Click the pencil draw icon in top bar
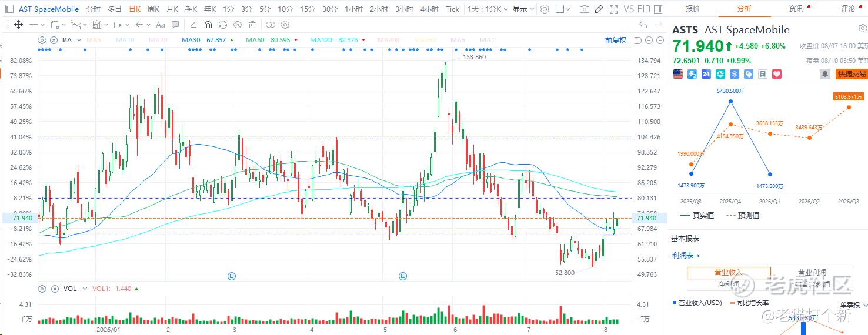The width and height of the screenshot is (868, 335). click(599, 9)
